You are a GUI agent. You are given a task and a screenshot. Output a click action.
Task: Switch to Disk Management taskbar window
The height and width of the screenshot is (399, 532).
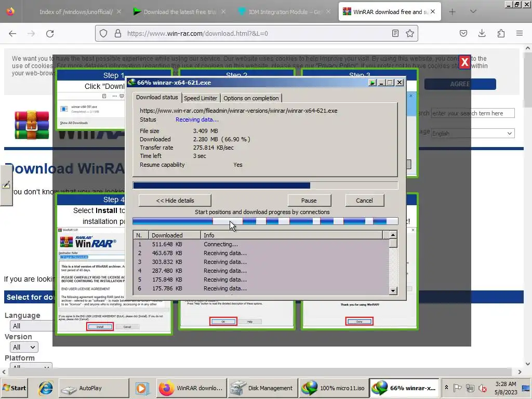click(262, 388)
